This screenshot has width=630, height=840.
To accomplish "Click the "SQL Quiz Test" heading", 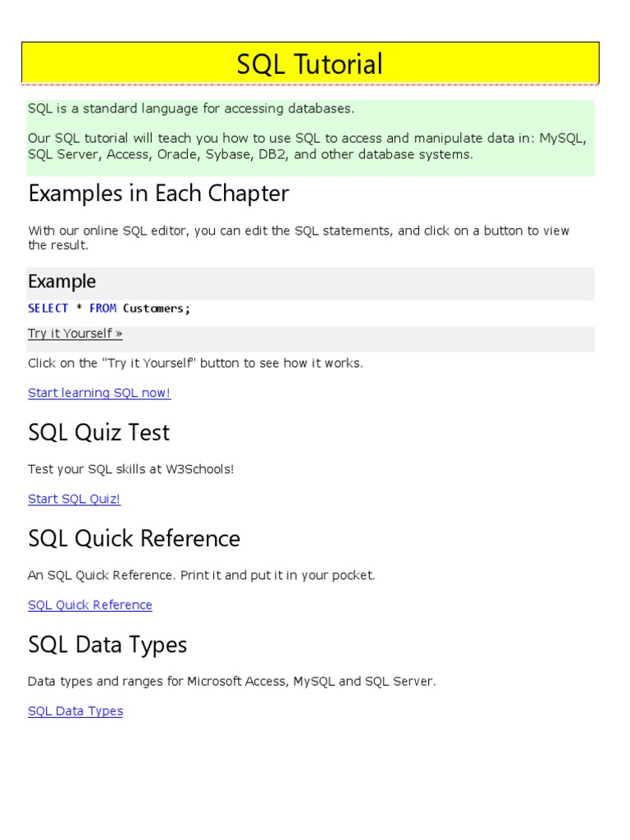I will click(99, 432).
